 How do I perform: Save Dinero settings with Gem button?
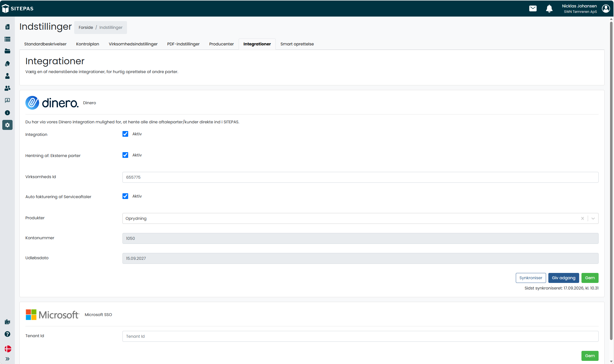(590, 278)
